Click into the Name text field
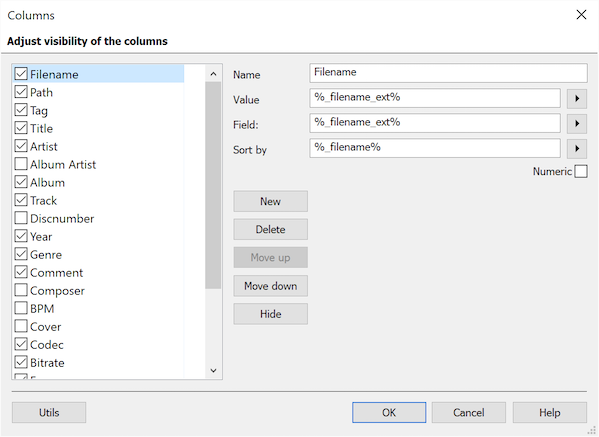599x437 pixels. (x=448, y=73)
